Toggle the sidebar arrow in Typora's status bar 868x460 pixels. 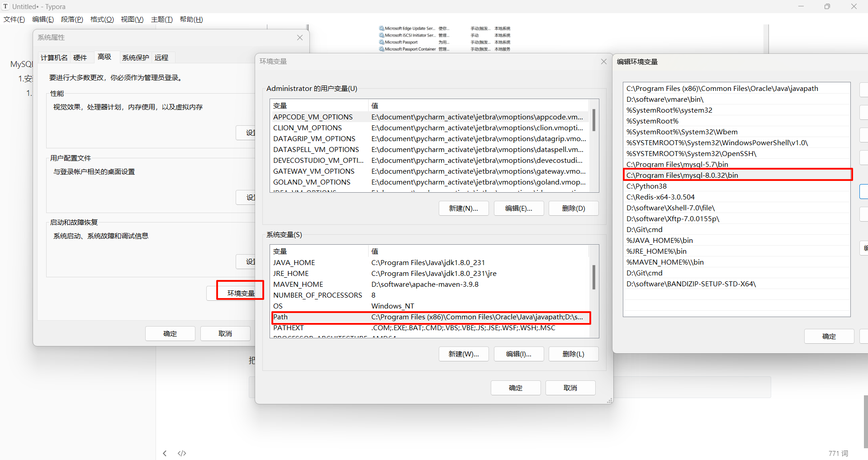click(x=165, y=453)
